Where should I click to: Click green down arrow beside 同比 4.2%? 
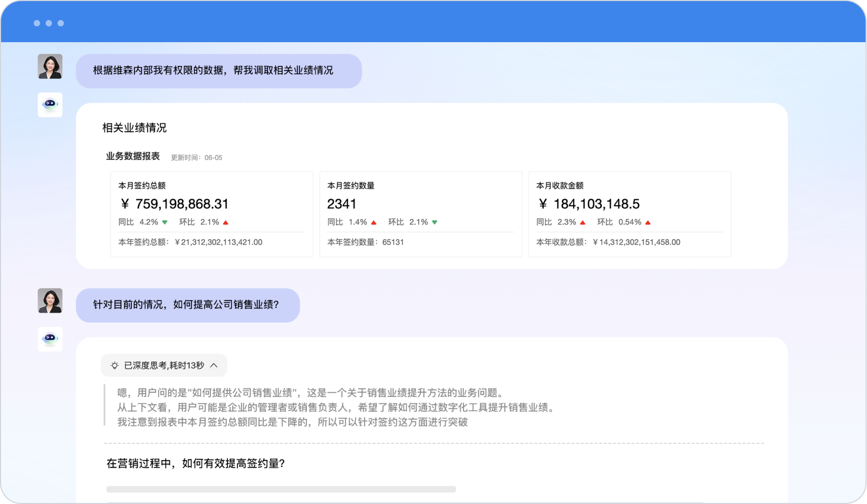[x=165, y=222]
